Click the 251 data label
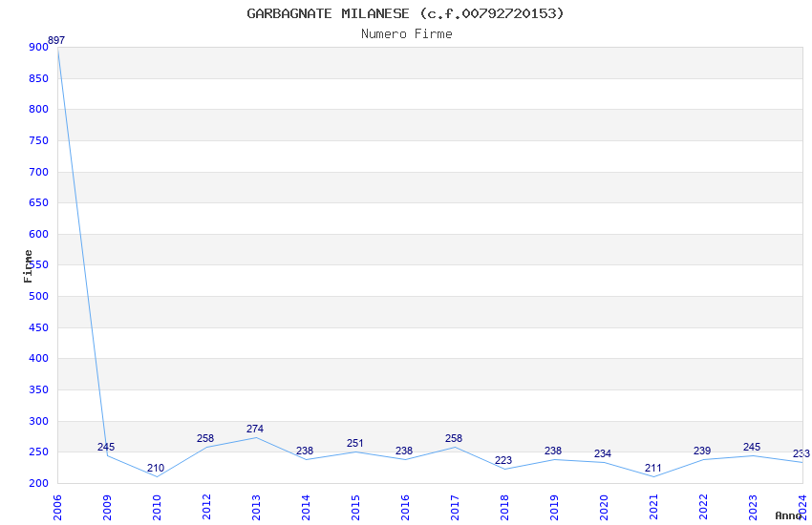The width and height of the screenshot is (812, 525). [355, 443]
